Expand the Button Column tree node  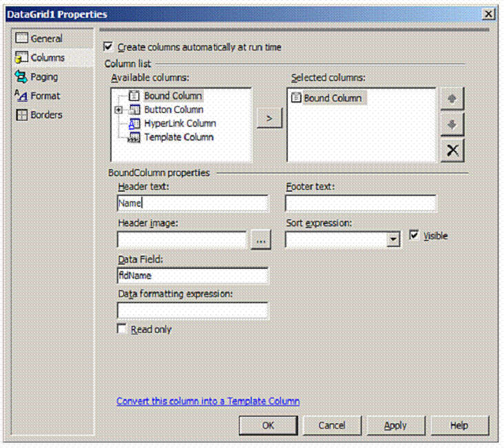(x=118, y=110)
